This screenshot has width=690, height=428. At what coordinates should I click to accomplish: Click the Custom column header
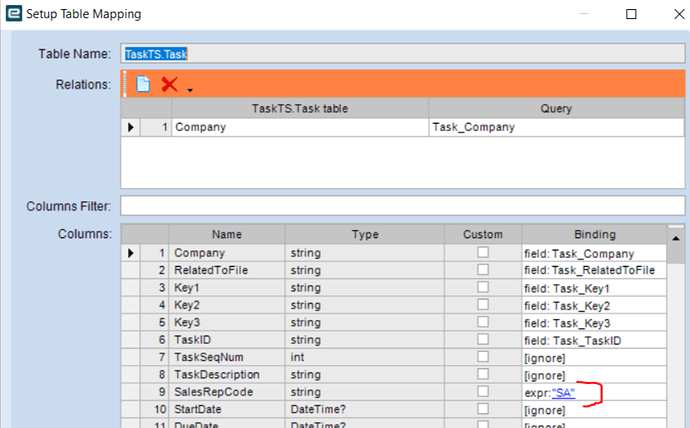[x=483, y=234]
